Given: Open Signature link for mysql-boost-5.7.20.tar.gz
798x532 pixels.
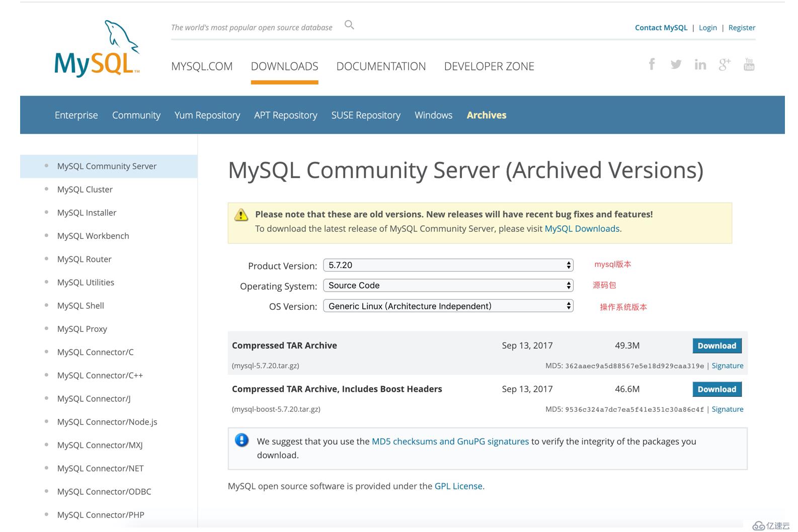Looking at the screenshot, I should tap(728, 409).
